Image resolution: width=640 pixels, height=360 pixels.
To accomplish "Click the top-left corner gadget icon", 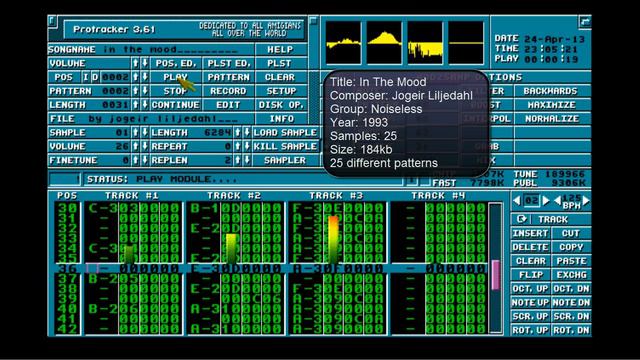I will click(52, 21).
